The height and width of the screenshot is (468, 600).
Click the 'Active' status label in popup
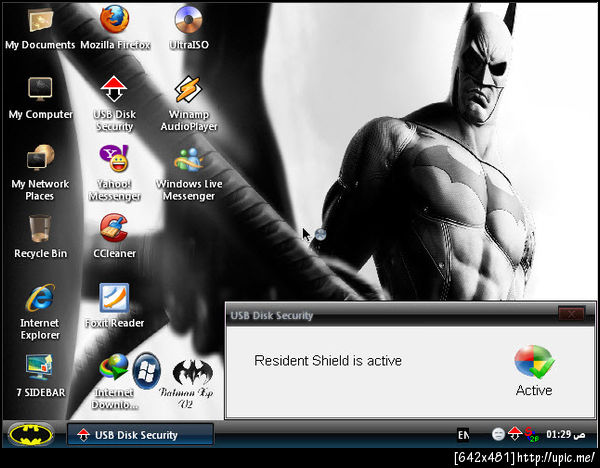(x=534, y=390)
